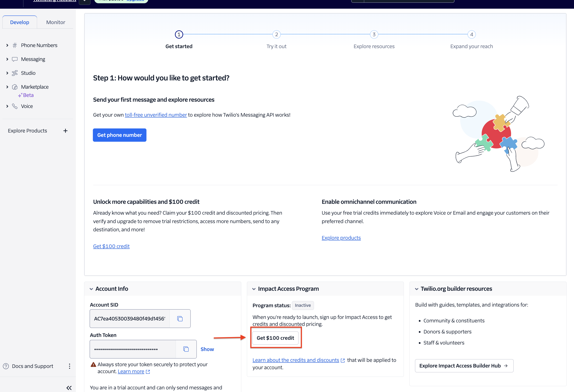The image size is (574, 392).
Task: Click the plus icon next to Explore Products
Action: click(x=65, y=131)
